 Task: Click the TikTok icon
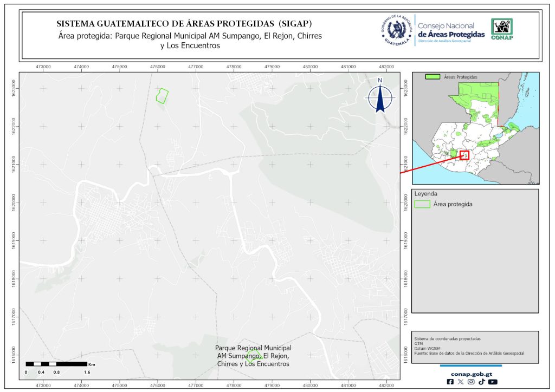481,382
